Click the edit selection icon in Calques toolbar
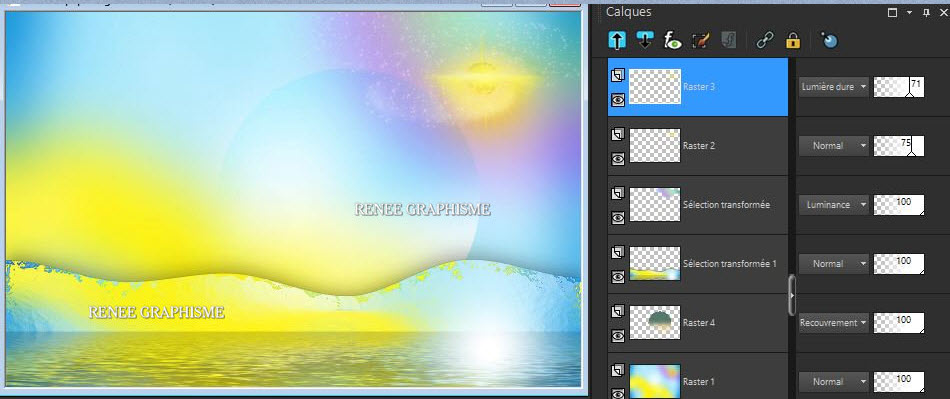This screenshot has height=399, width=950. (700, 41)
